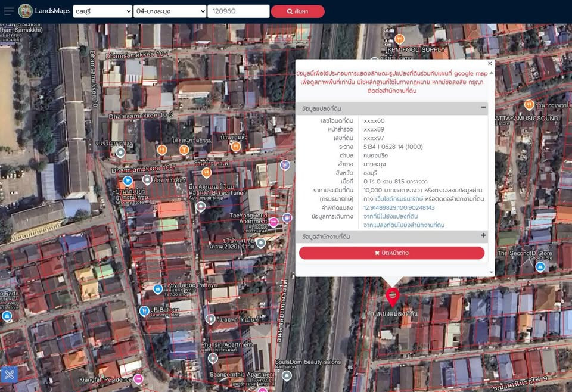This screenshot has height=392, width=572.
Task: Click the ระวาง value 5134 I 0628-14
Action: [393, 147]
